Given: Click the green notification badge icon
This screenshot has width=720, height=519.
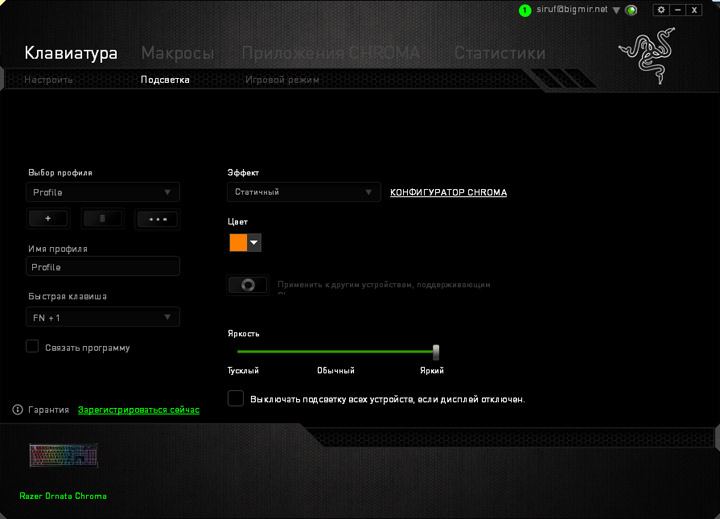Looking at the screenshot, I should [x=525, y=10].
